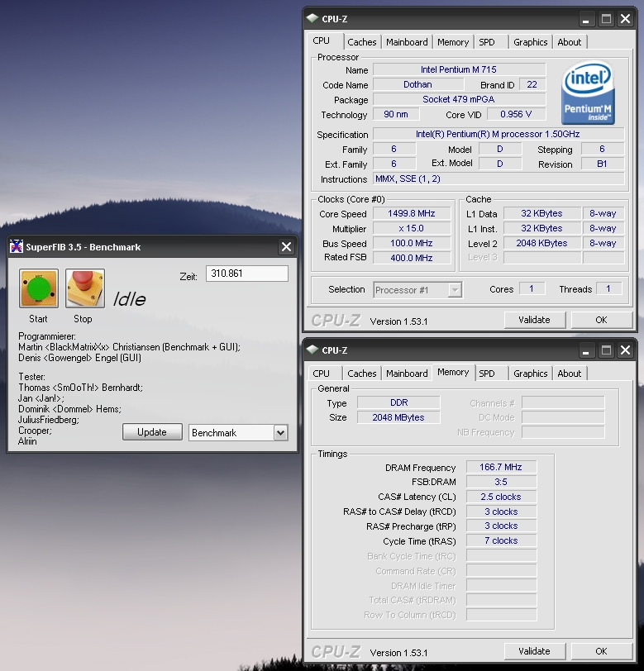Viewport: 644px width, 671px height.
Task: Click the FSB:DRAM ratio value 3:5
Action: click(x=501, y=482)
